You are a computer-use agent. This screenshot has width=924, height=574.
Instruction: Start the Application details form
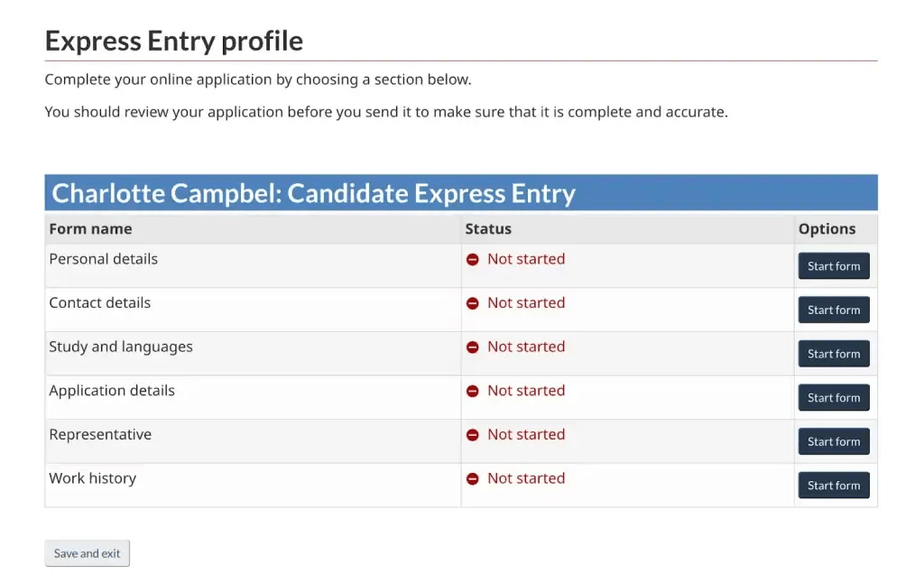[x=833, y=397]
